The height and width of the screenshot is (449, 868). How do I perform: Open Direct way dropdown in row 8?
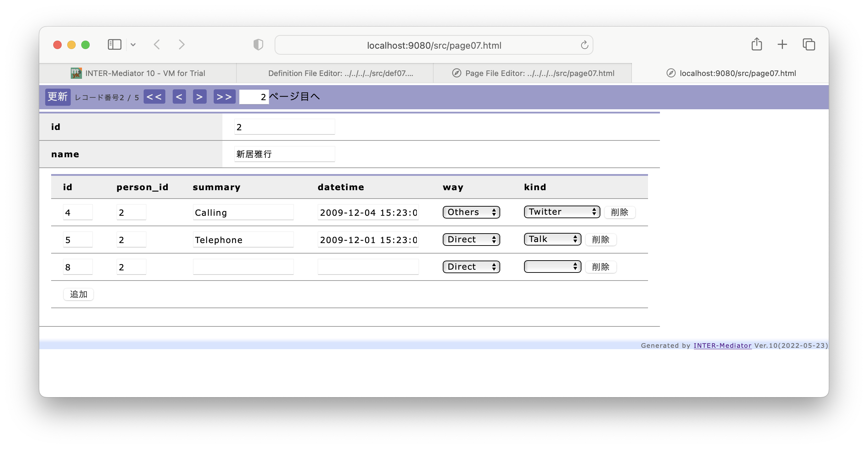coord(471,267)
